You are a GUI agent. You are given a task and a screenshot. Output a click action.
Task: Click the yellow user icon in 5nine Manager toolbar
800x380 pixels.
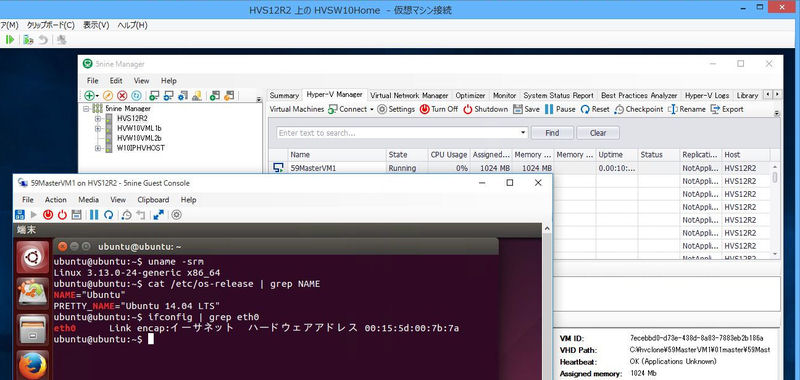[197, 95]
